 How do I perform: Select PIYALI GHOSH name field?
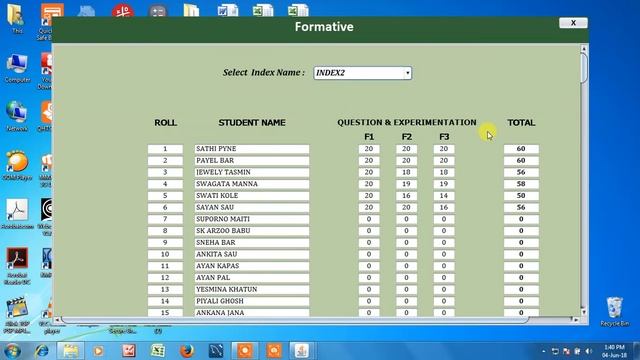click(x=252, y=301)
